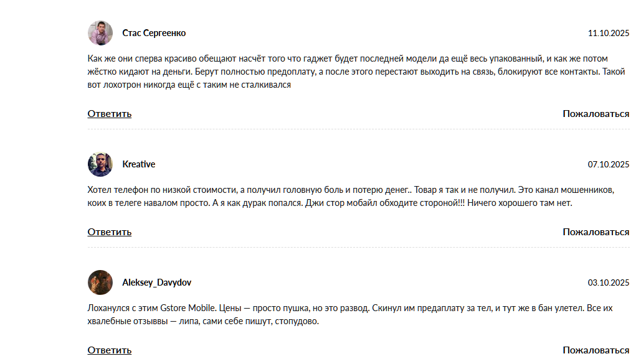Click the 03.10.2025 review date

pos(609,283)
